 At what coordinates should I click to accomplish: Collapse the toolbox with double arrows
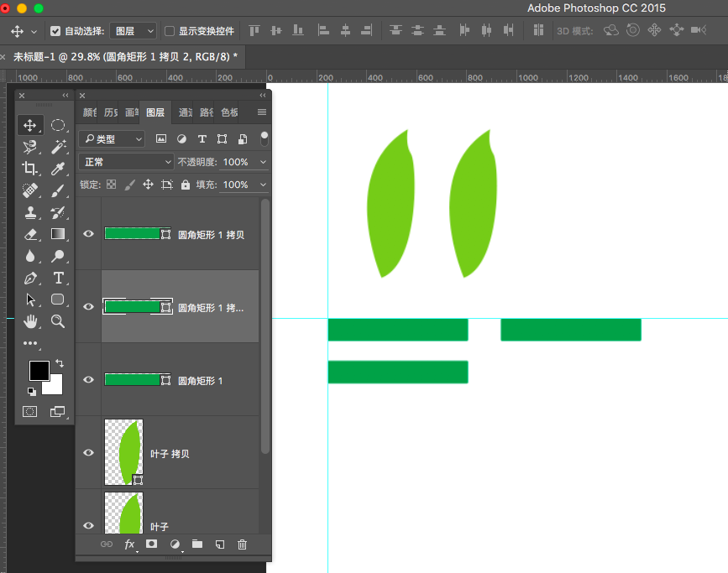pyautogui.click(x=65, y=95)
